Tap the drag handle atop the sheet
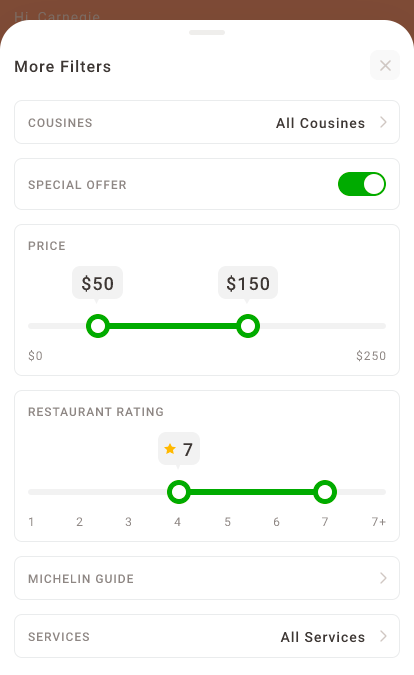The image size is (414, 675). coord(207,32)
